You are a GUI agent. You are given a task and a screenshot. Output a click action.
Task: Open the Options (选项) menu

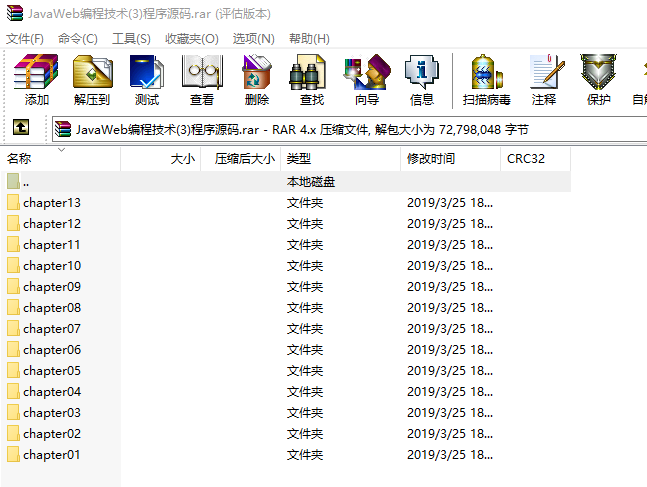253,39
